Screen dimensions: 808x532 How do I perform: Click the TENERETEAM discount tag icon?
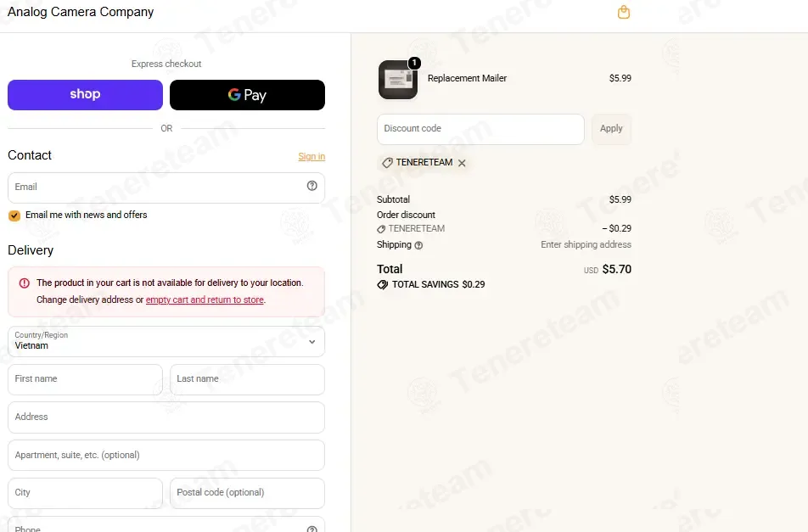387,163
